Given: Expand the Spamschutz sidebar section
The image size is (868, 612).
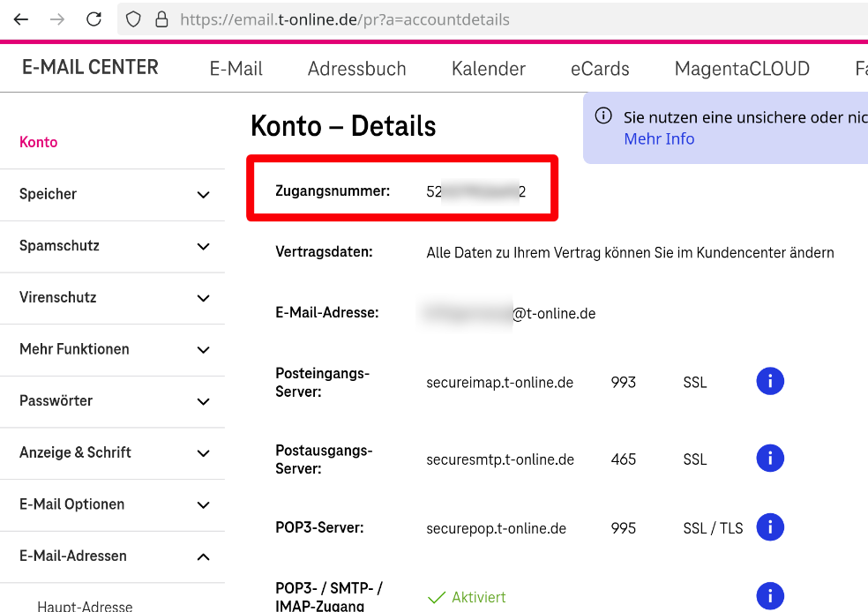Looking at the screenshot, I should 203,247.
